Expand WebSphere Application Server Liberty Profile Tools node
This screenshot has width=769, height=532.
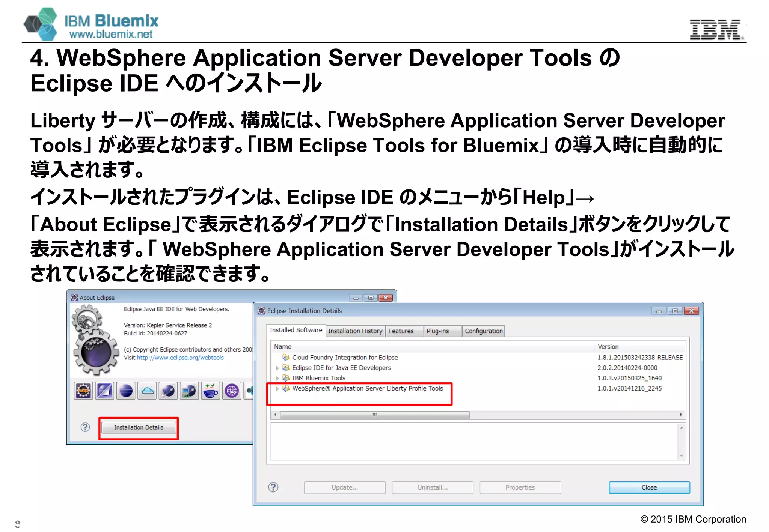(277, 389)
